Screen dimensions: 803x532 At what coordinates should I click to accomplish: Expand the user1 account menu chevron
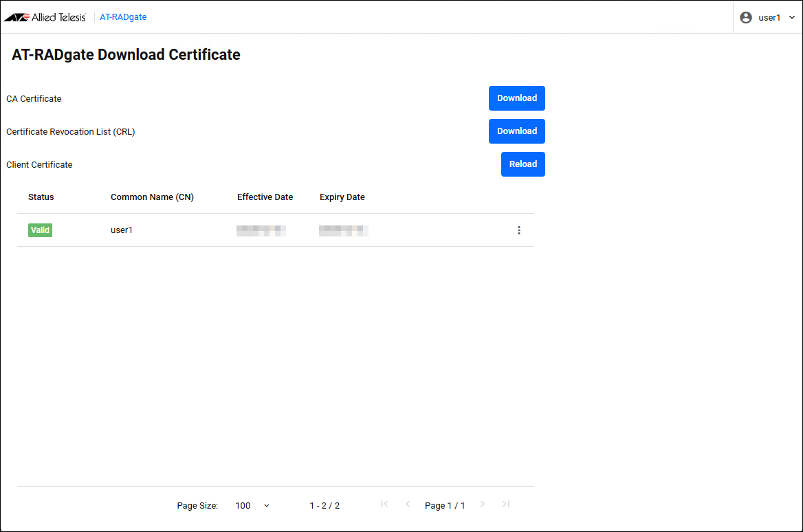[x=792, y=17]
